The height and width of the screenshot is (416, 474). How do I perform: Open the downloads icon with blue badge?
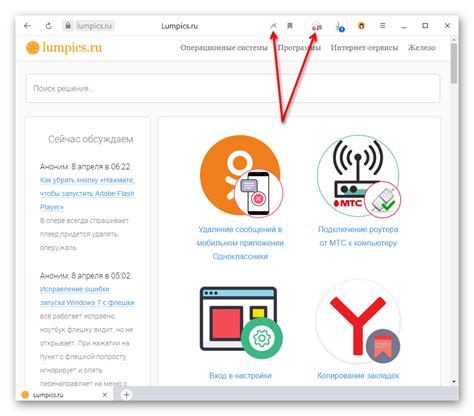[340, 27]
